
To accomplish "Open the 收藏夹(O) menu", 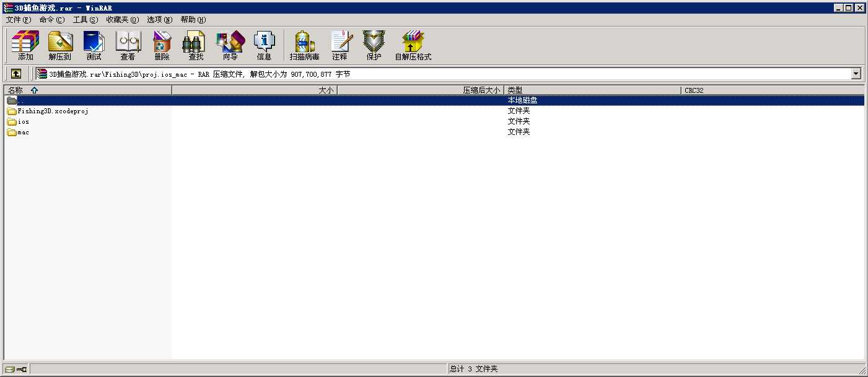I will [x=123, y=20].
